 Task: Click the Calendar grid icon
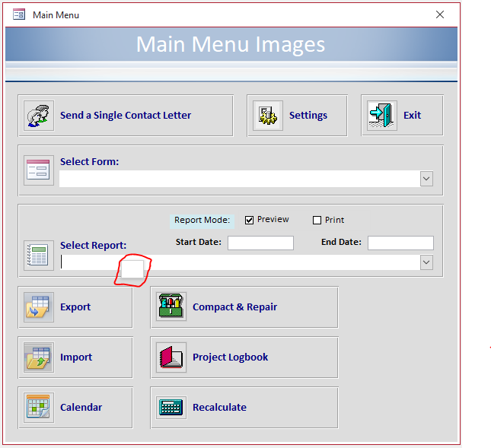39,408
